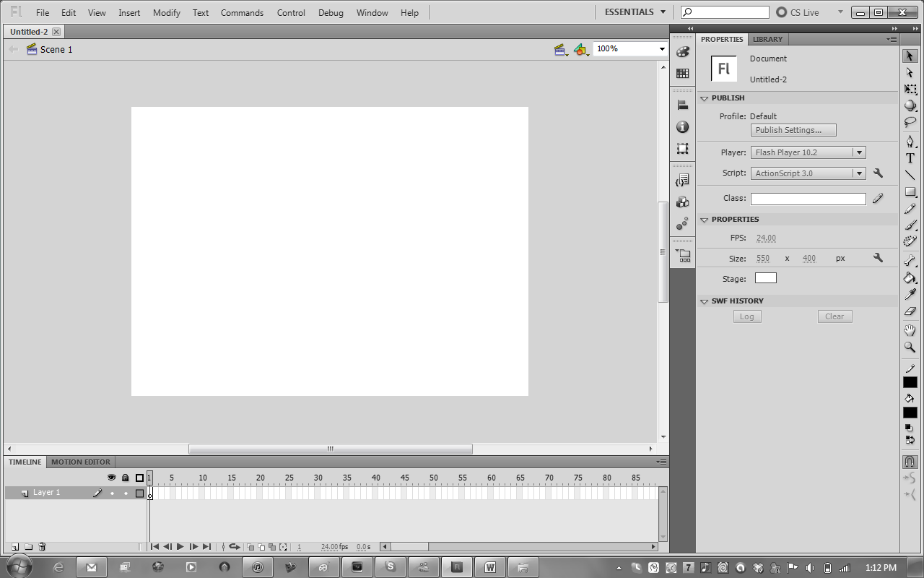Select the Hand tool

point(910,330)
